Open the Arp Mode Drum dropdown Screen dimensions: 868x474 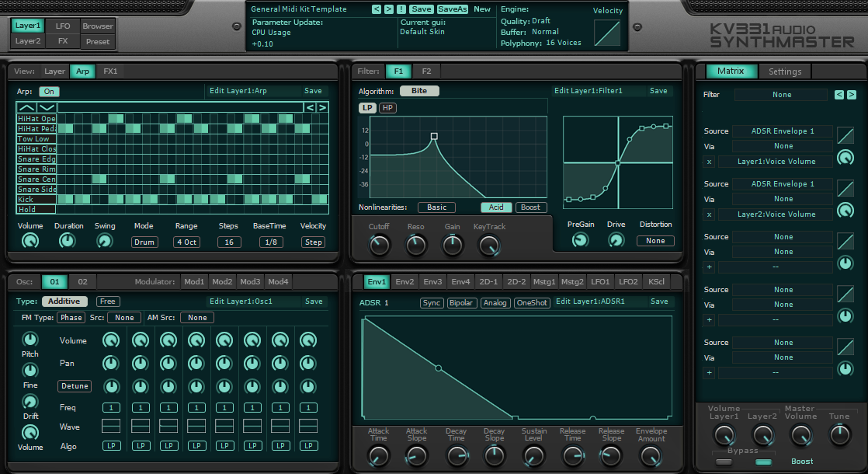click(144, 242)
